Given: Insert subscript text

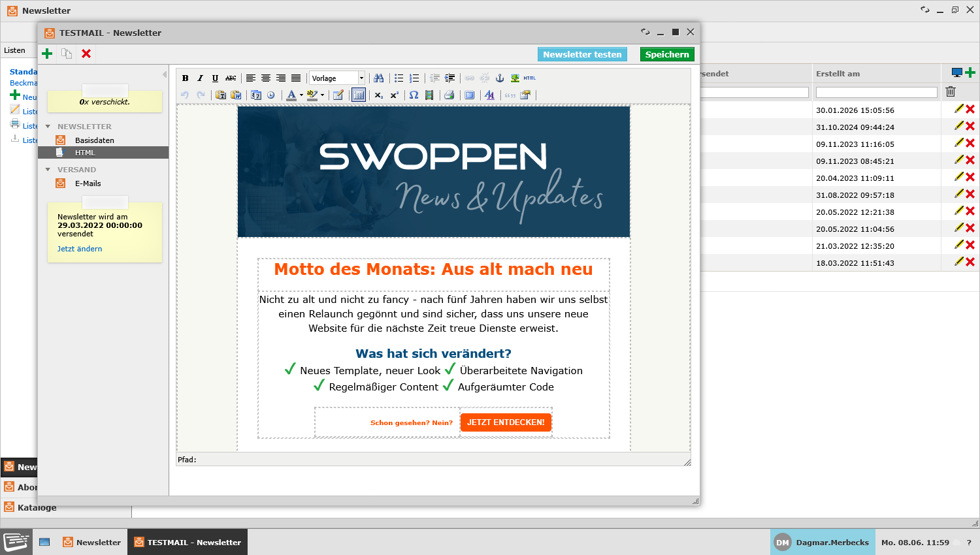Looking at the screenshot, I should (379, 95).
